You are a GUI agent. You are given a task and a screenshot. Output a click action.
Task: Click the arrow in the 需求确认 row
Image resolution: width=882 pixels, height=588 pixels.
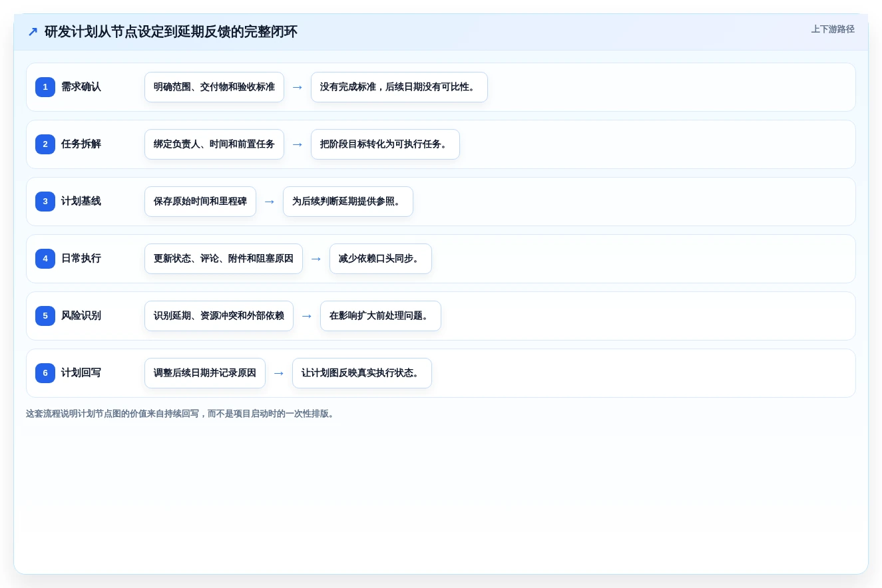[x=298, y=87]
